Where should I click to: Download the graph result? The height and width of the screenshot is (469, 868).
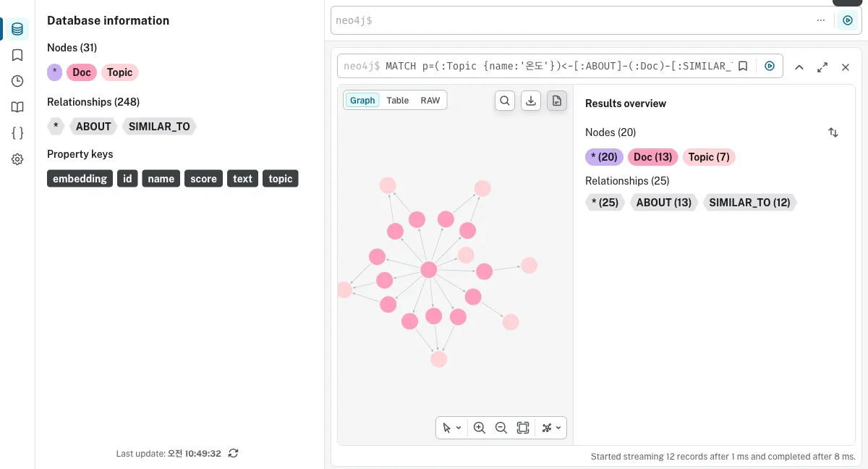531,101
